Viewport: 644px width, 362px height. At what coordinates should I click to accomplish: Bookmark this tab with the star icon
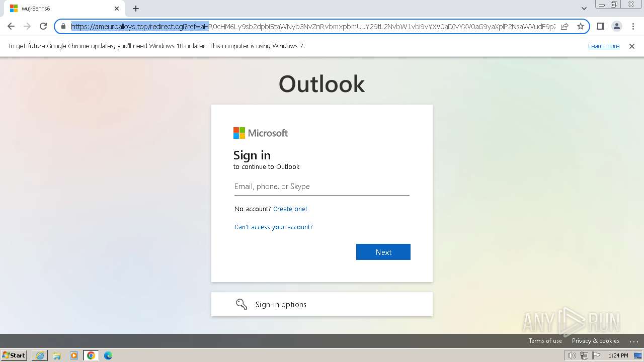581,26
